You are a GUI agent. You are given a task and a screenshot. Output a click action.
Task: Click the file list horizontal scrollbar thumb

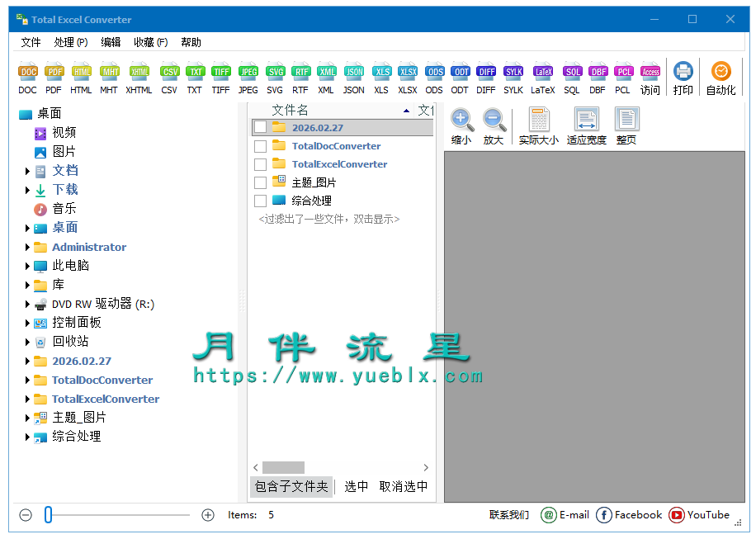(x=284, y=468)
